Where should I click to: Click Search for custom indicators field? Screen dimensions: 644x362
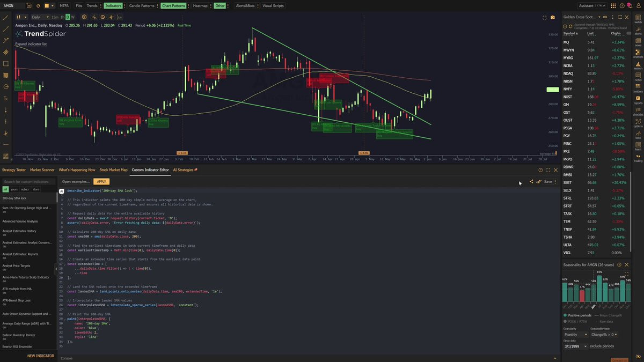(28, 181)
